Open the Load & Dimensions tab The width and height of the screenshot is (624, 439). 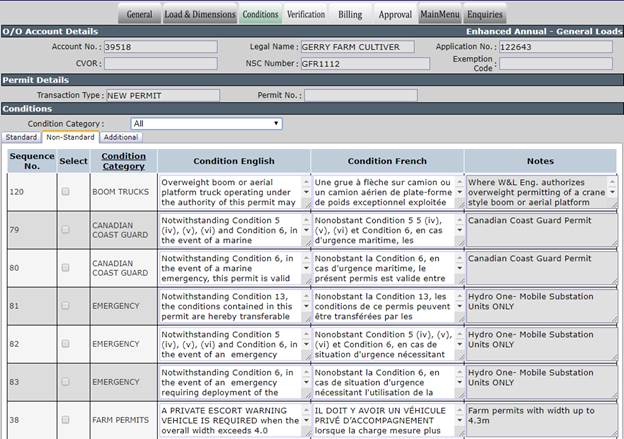tap(200, 14)
